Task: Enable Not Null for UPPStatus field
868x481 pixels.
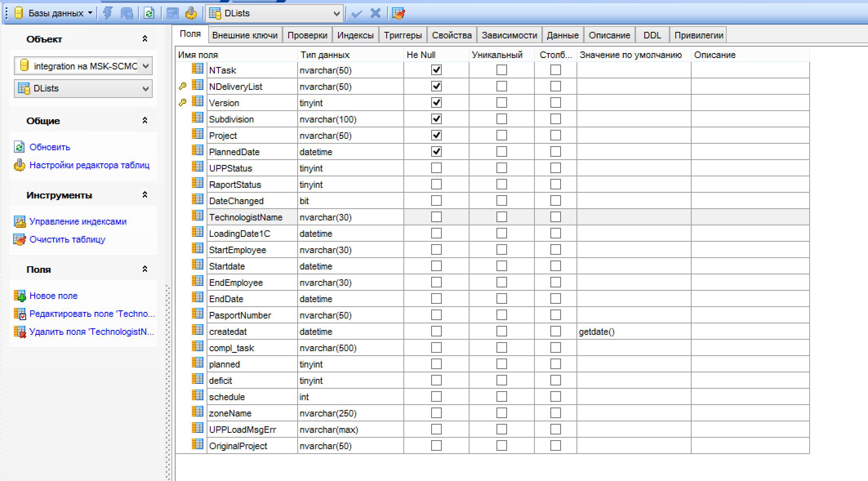Action: pyautogui.click(x=436, y=168)
